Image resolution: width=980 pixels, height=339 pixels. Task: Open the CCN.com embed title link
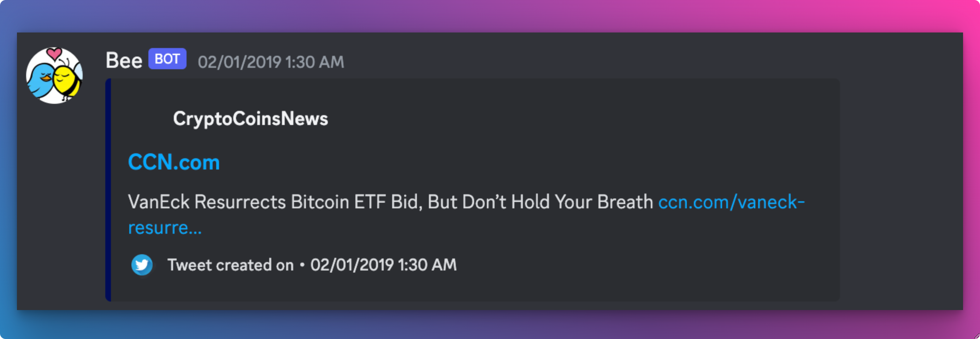(174, 162)
